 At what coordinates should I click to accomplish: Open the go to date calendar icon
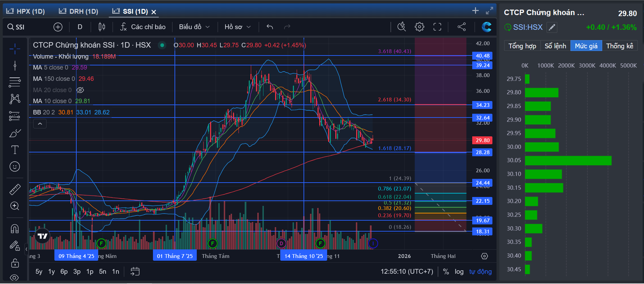(135, 272)
